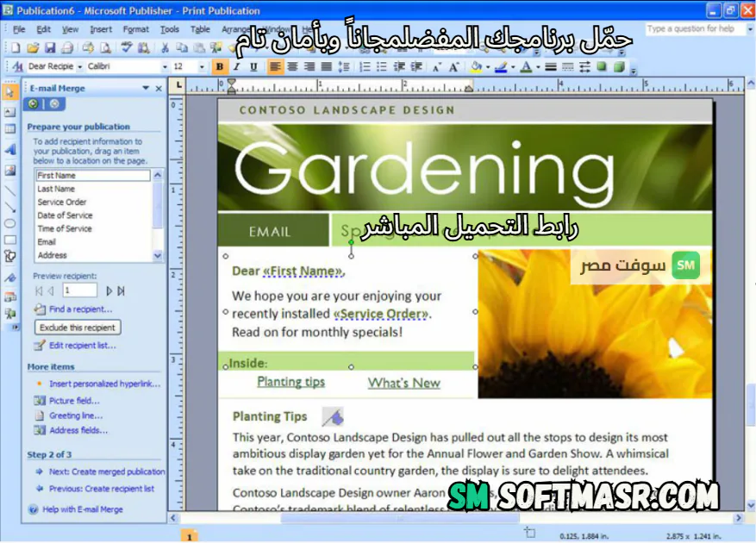Click the Exclude this recipient button
Screen dimensions: 756x543
(78, 328)
